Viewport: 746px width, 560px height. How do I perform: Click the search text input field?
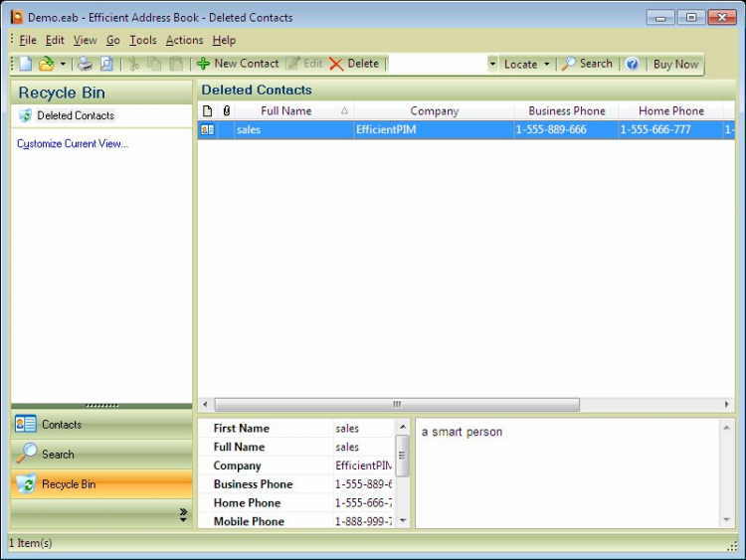tap(438, 64)
